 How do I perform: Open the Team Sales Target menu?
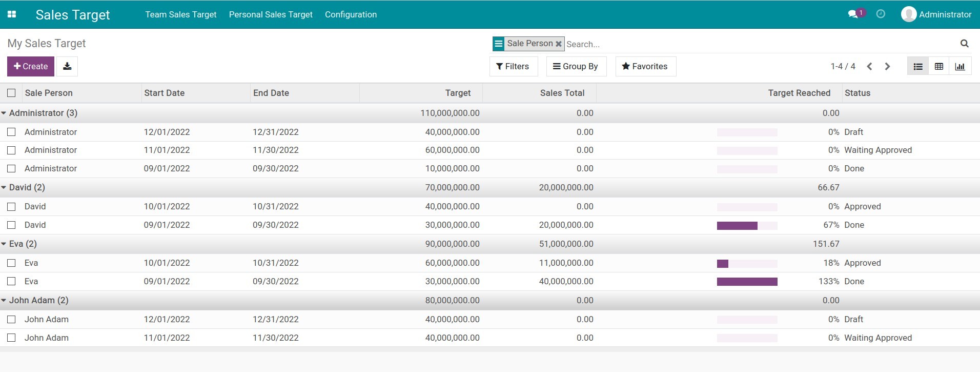(x=181, y=14)
